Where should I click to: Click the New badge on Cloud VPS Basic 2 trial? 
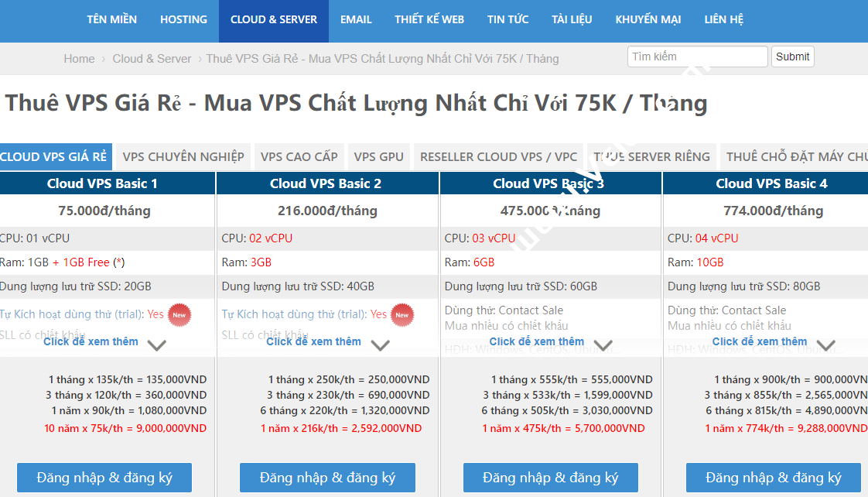pyautogui.click(x=402, y=314)
